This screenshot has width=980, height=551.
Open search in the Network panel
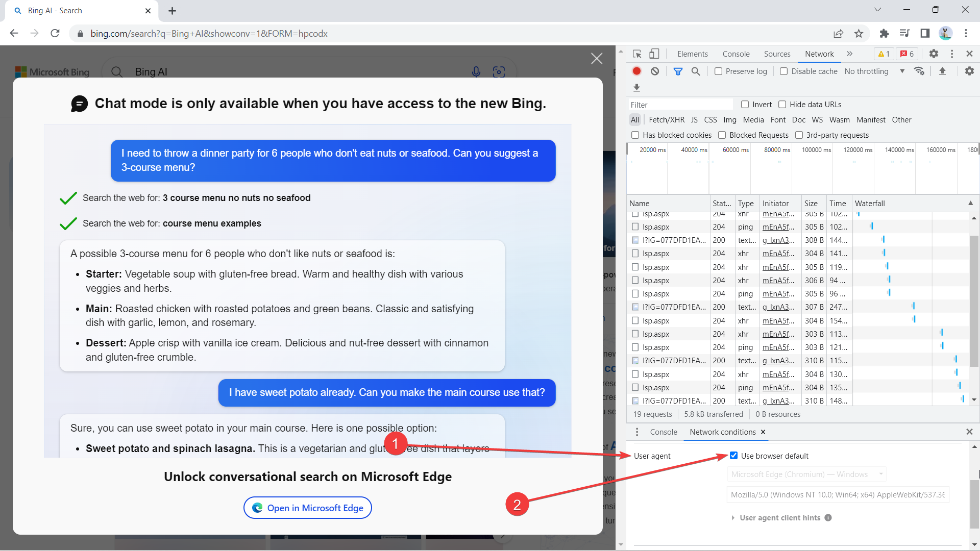696,71
